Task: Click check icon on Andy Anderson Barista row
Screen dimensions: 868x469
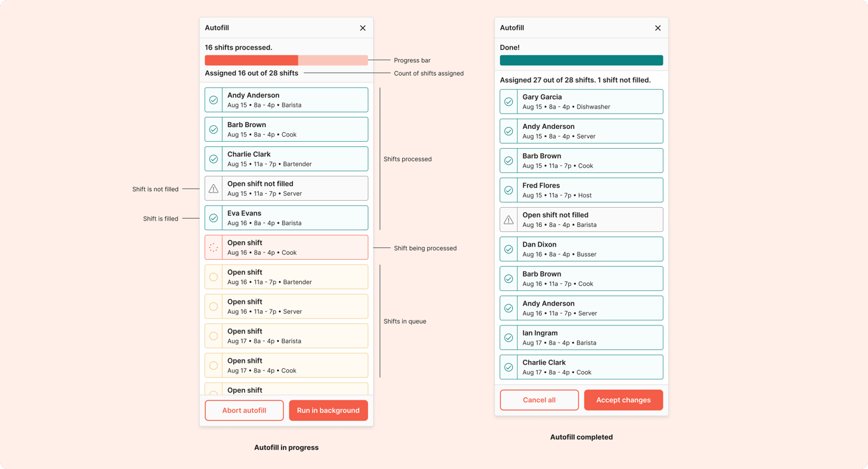Action: pyautogui.click(x=214, y=100)
